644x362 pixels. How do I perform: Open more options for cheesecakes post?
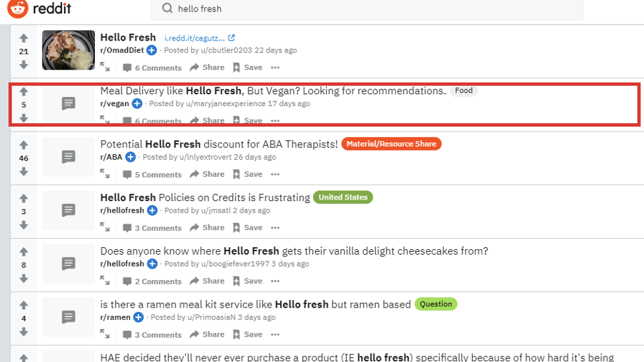point(275,281)
